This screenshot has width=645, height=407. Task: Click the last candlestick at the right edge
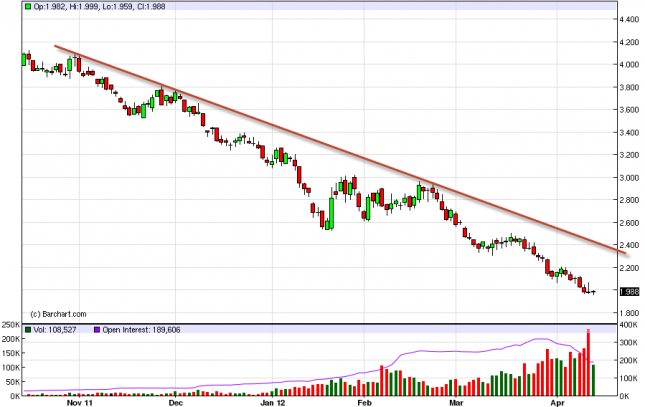point(594,292)
